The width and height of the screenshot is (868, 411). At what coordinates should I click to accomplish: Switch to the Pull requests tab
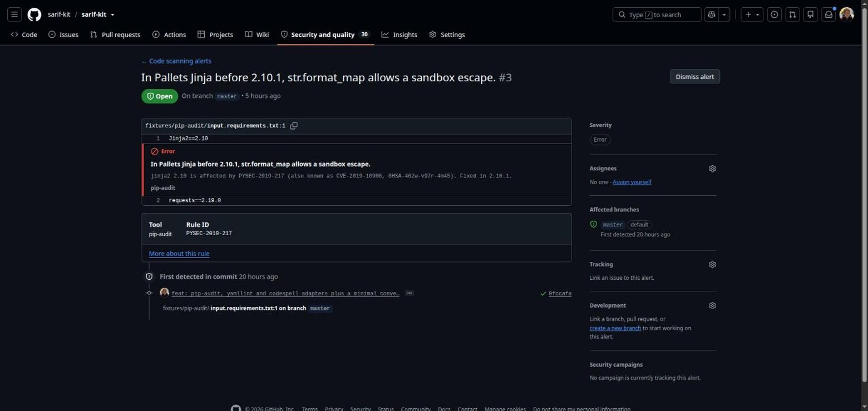pos(115,34)
